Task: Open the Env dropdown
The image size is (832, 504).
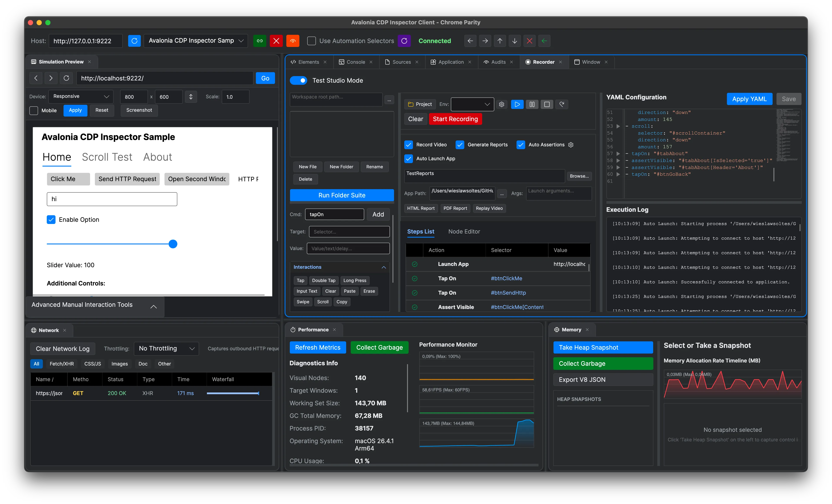Action: pos(472,104)
